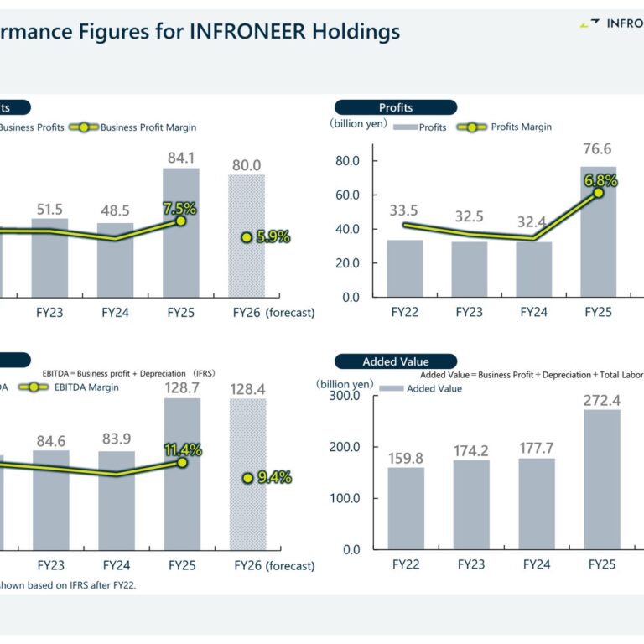Screen dimensions: 644x644
Task: Click the yellow dot beside 9.4%
Action: [247, 478]
